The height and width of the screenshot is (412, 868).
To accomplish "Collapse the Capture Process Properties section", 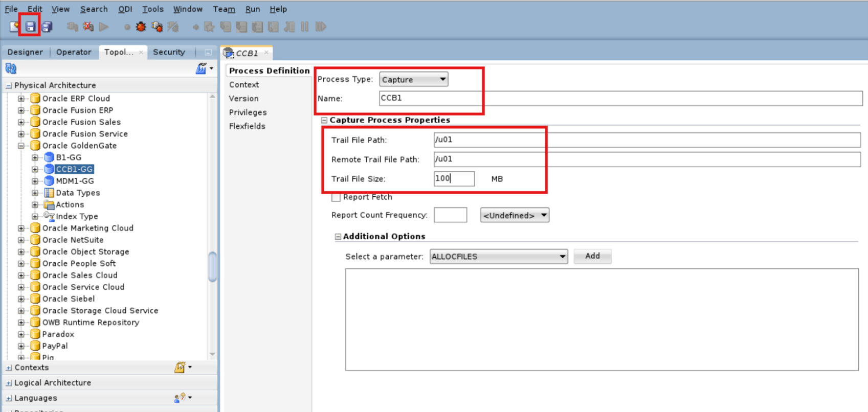I will point(324,121).
